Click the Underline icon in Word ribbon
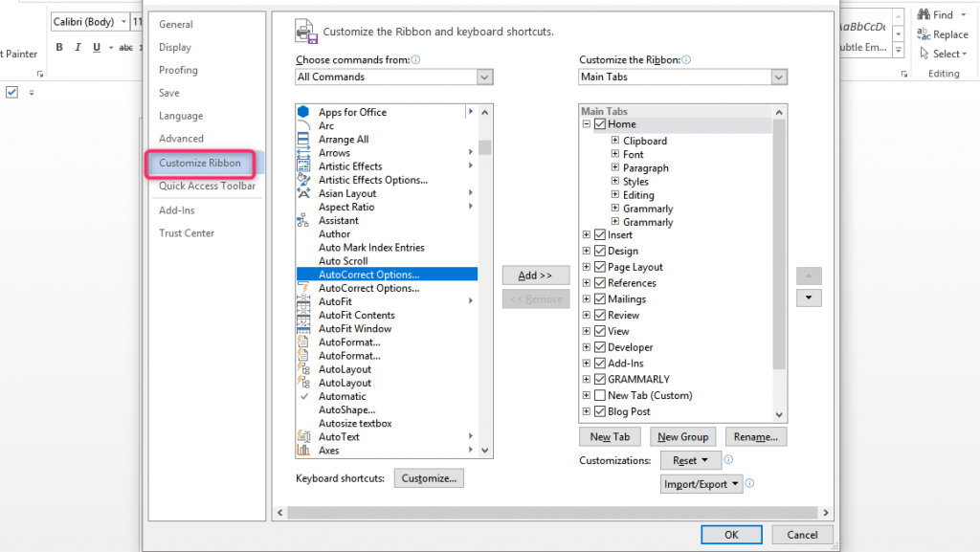This screenshot has height=552, width=980. (x=97, y=47)
